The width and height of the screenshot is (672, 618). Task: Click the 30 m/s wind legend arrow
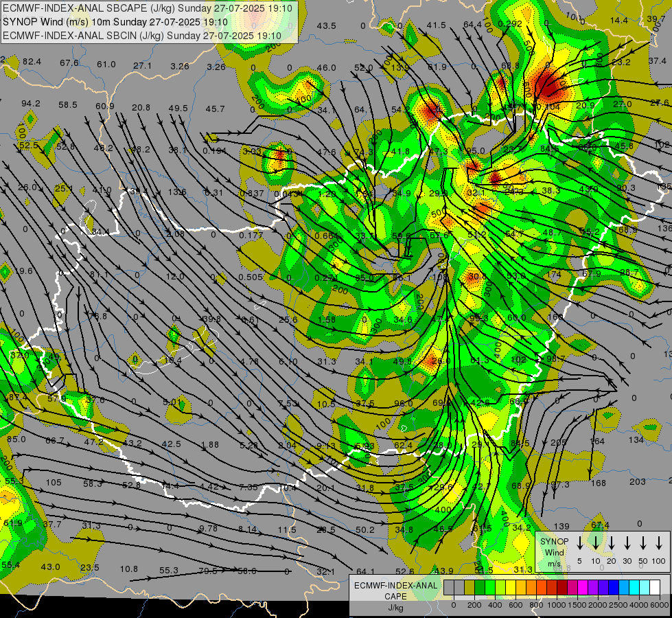(627, 543)
